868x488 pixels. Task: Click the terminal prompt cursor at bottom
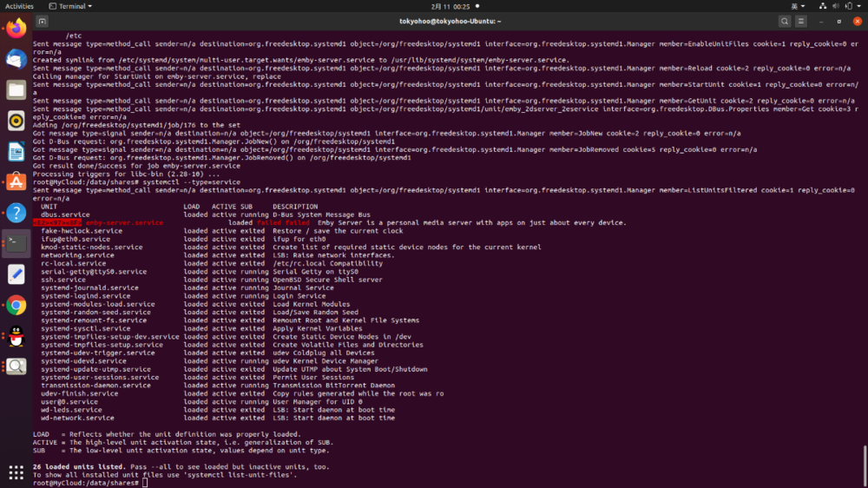[x=145, y=483]
